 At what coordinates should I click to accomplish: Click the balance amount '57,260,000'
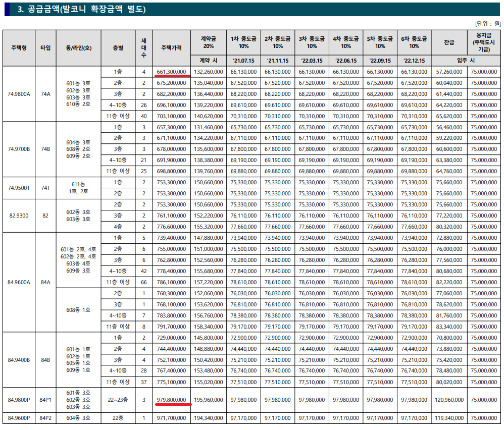click(449, 72)
